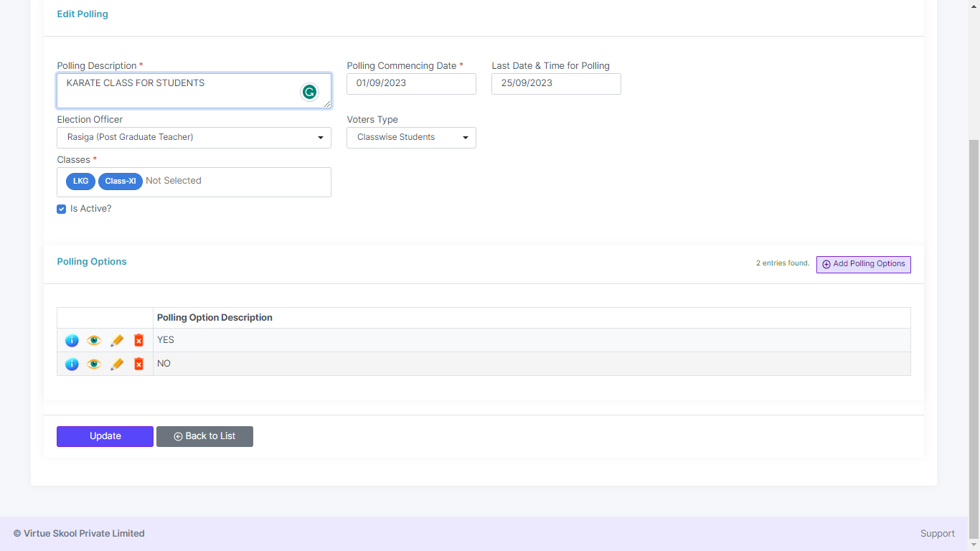
Task: Click the Polling Commencing Date field
Action: coord(411,84)
